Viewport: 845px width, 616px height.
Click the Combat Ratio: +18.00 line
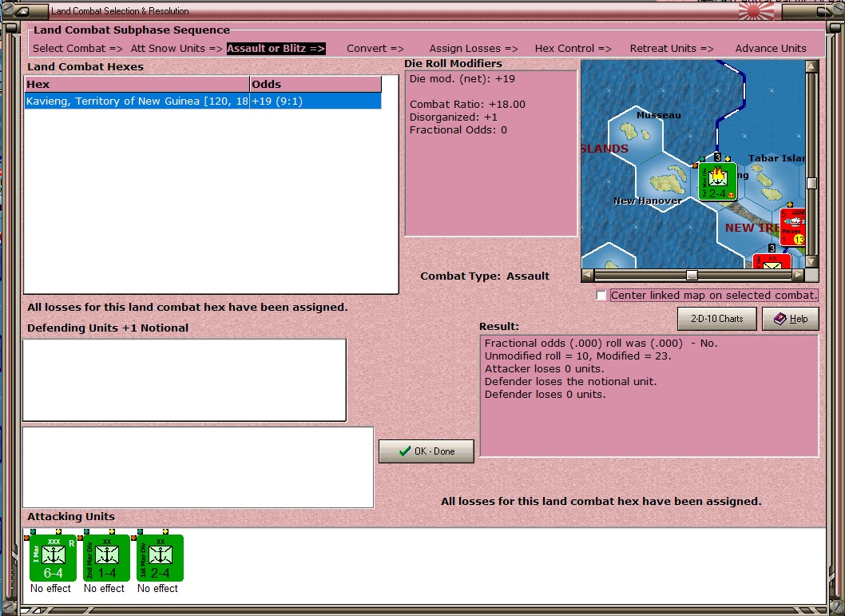tap(467, 104)
